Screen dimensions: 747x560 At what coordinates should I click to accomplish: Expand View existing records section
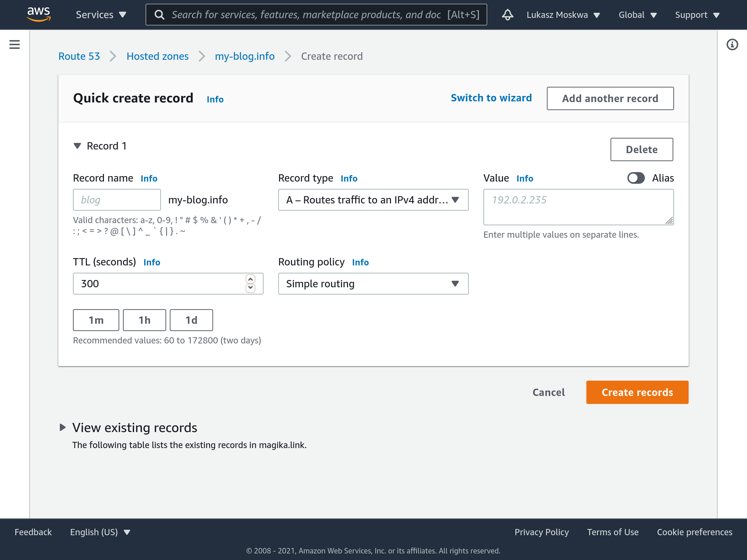(63, 427)
